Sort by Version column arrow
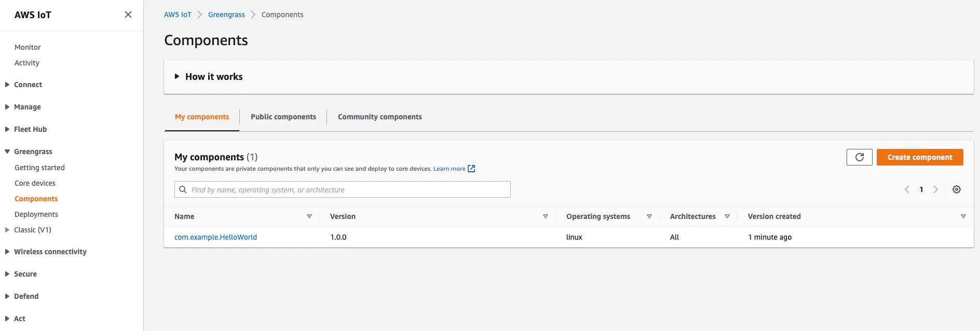This screenshot has width=980, height=331. [x=546, y=216]
